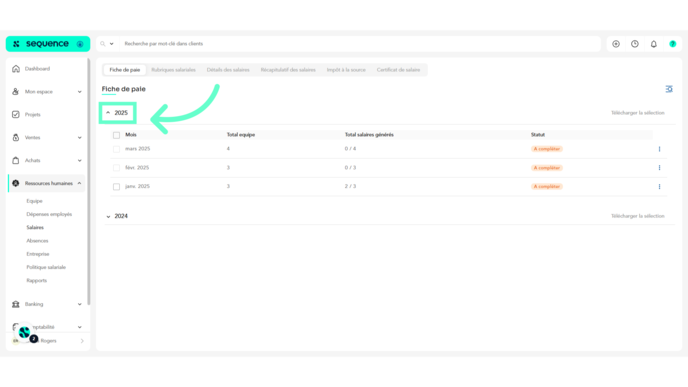The width and height of the screenshot is (688, 387).
Task: Click the janv. 2025 month cell
Action: point(137,186)
